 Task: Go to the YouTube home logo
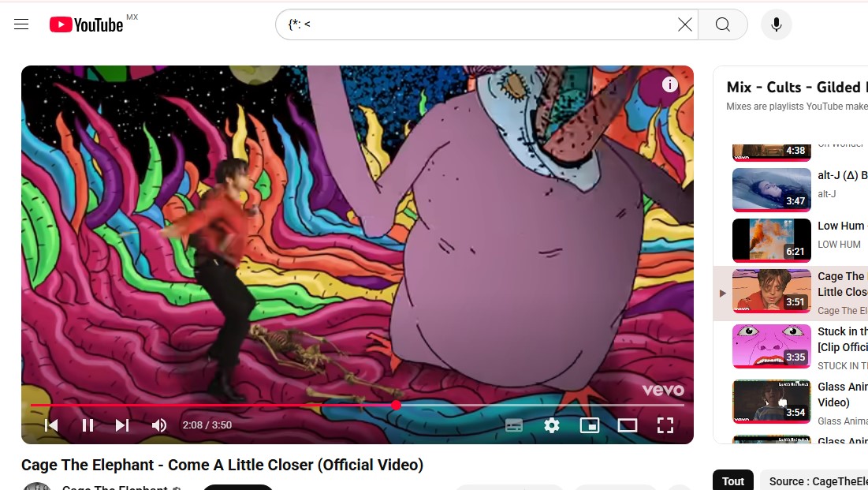[87, 24]
